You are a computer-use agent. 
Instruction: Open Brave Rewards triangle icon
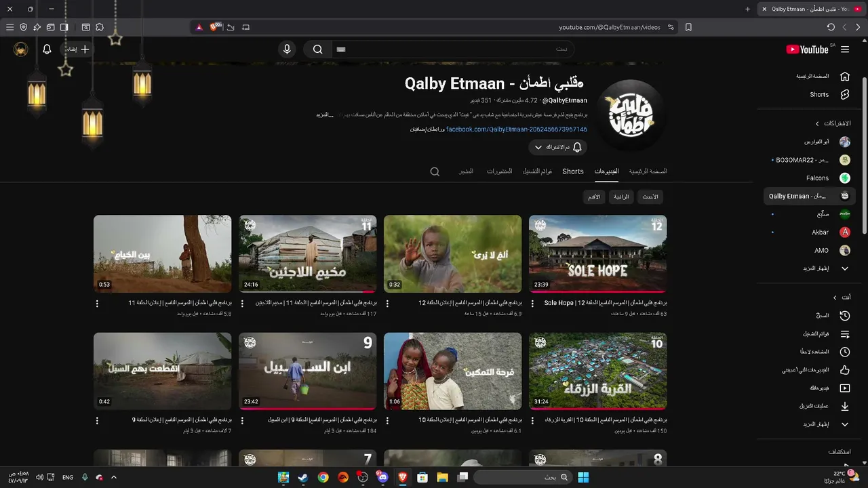(x=199, y=27)
